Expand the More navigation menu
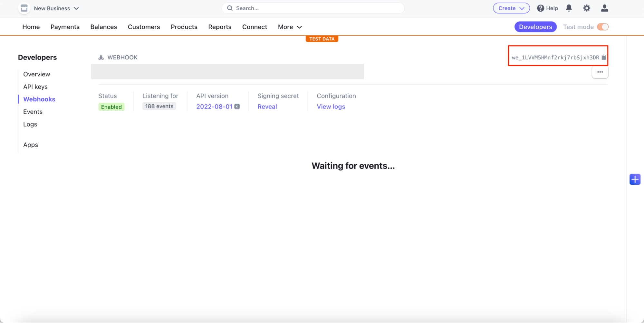 click(289, 27)
